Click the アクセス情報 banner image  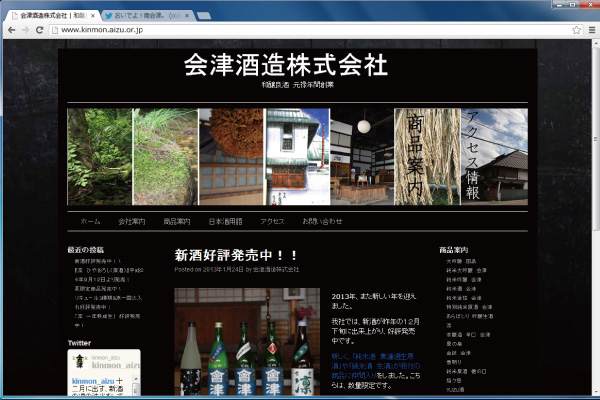493,157
